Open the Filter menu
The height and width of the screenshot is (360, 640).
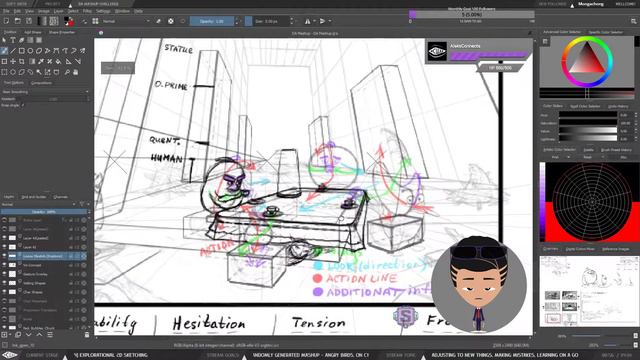pyautogui.click(x=87, y=11)
